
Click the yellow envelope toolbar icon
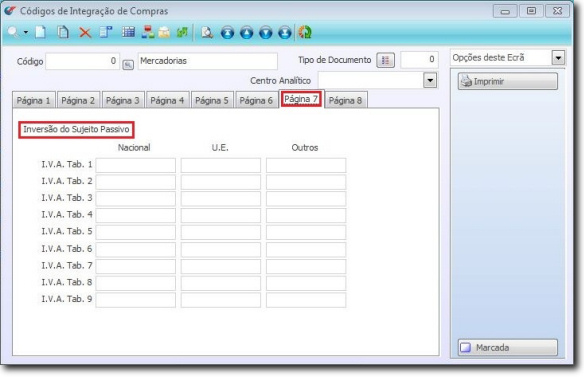coord(164,33)
